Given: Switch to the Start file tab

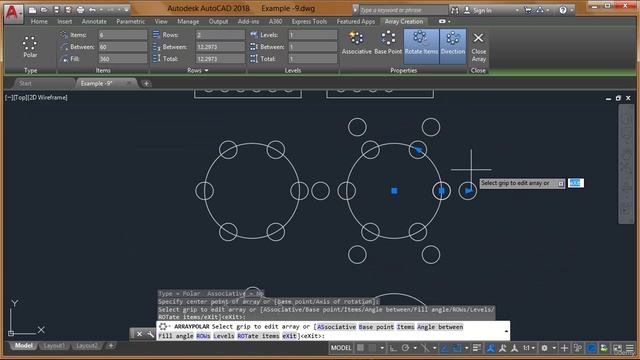Looking at the screenshot, I should coord(25,83).
